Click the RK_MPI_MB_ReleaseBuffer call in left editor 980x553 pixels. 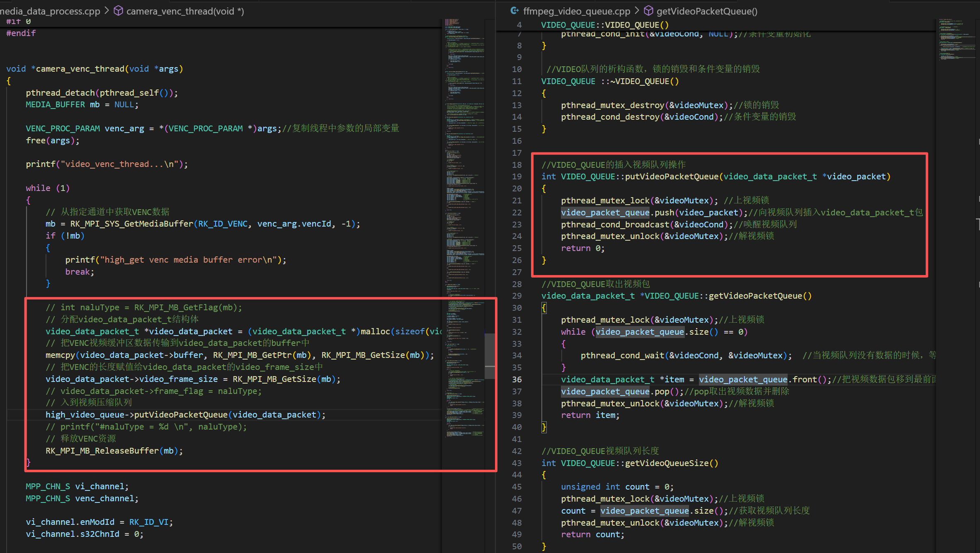(102, 451)
